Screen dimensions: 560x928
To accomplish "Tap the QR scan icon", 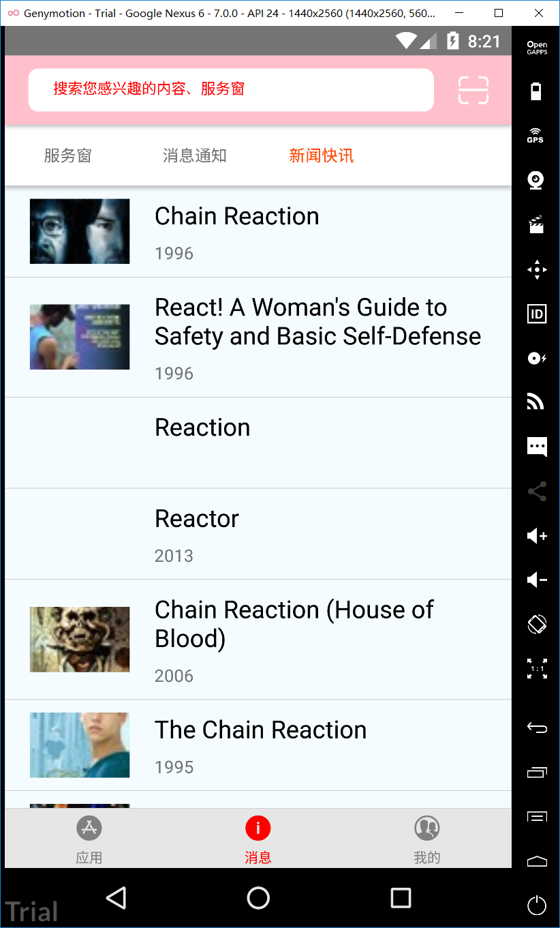I will click(x=473, y=90).
